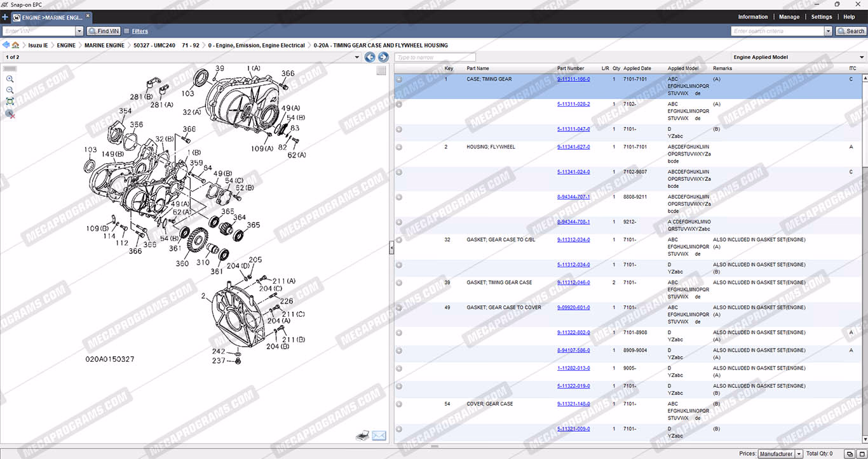868x459 pixels.
Task: Expand the Prices Manufacturer dropdown
Action: coord(799,454)
